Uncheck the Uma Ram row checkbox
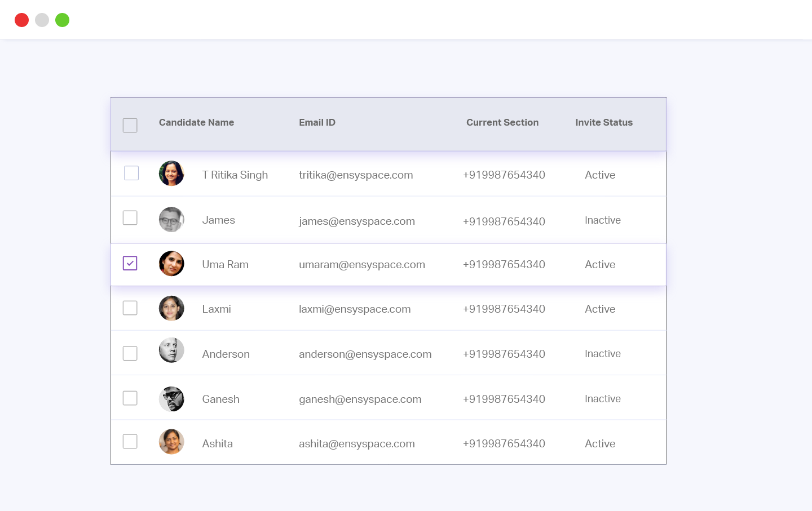 [130, 263]
